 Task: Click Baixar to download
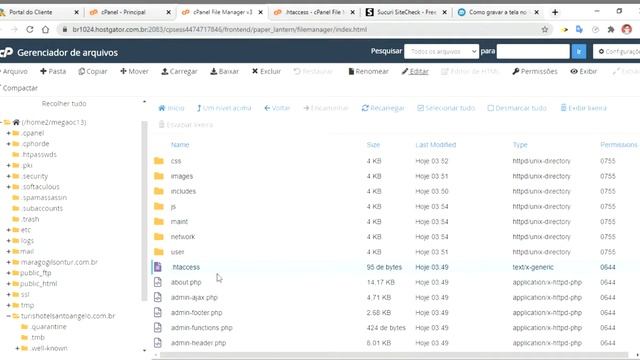tap(224, 71)
